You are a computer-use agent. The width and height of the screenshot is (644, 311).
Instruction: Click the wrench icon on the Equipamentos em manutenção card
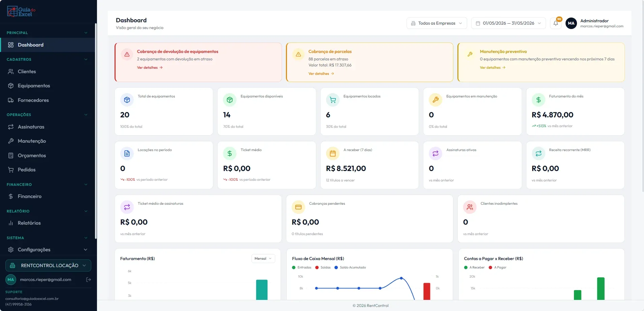435,100
